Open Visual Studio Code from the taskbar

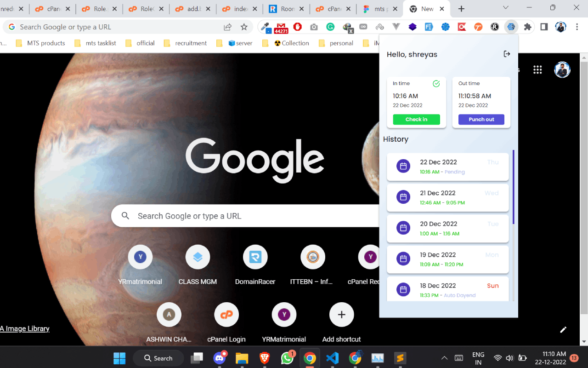click(332, 358)
